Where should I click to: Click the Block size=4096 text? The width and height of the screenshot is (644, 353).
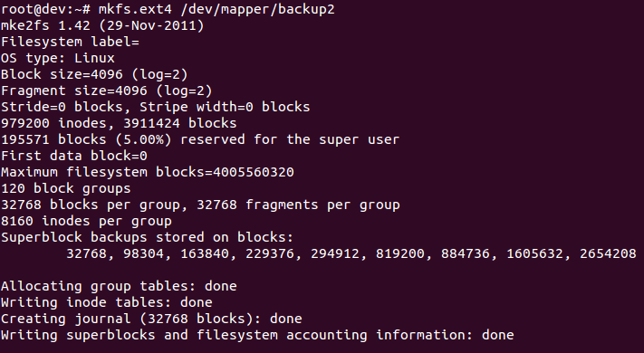tap(62, 74)
